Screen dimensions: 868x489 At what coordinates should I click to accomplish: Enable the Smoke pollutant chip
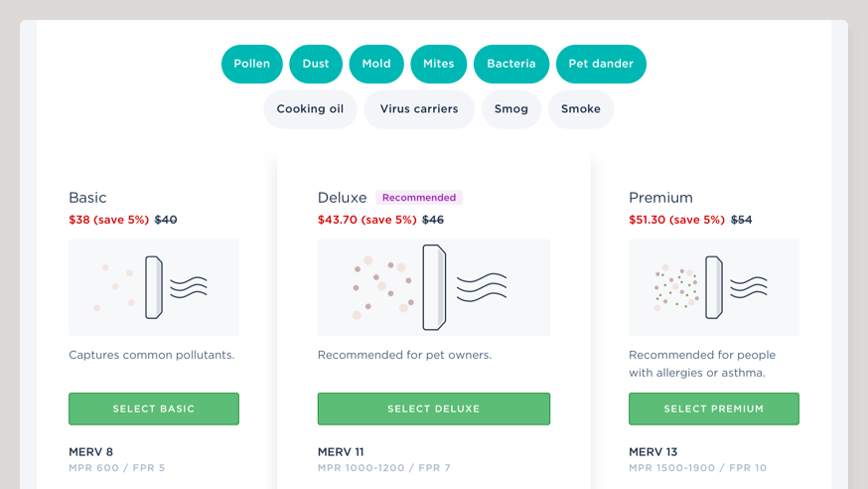coord(581,109)
